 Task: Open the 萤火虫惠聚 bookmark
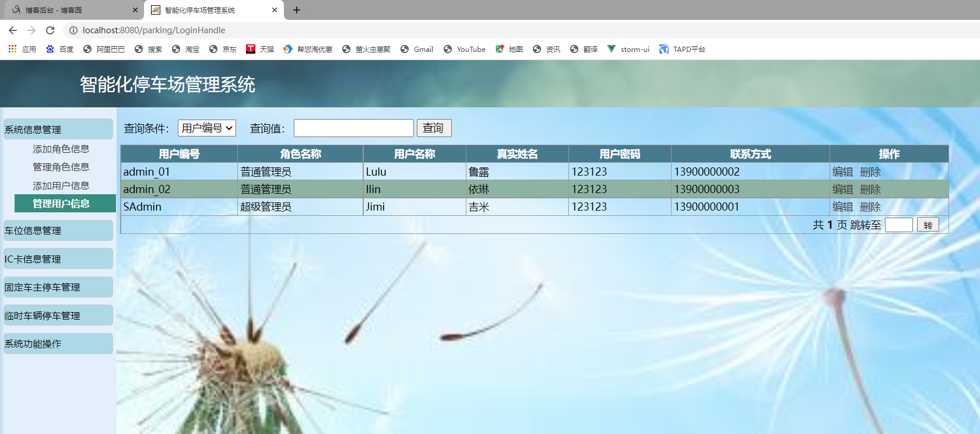366,50
